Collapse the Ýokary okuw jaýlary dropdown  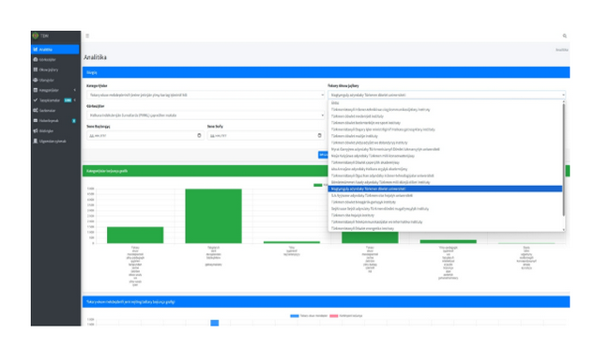point(447,95)
